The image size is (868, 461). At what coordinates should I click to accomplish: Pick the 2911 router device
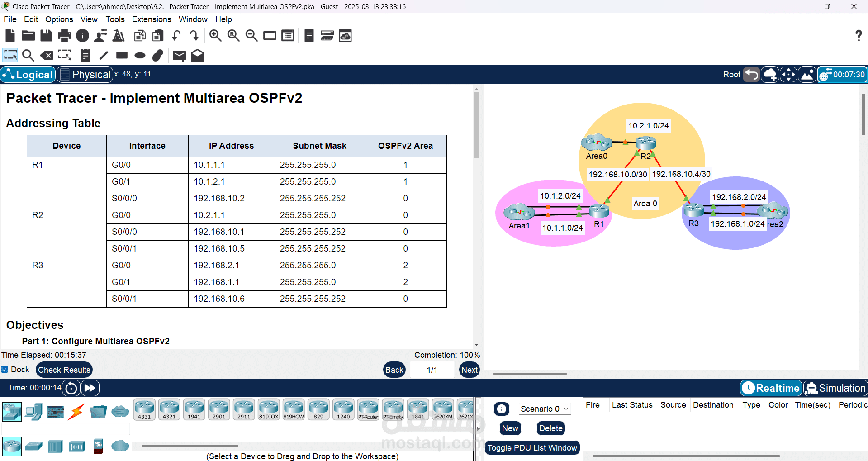click(x=244, y=409)
